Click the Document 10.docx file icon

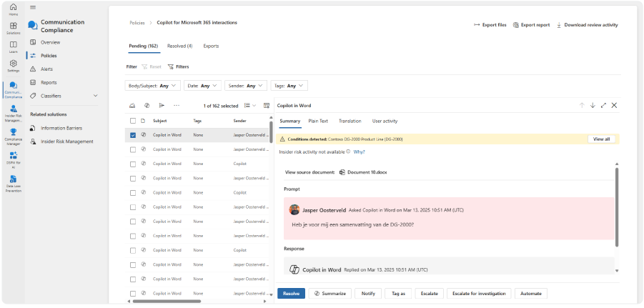[x=342, y=172]
